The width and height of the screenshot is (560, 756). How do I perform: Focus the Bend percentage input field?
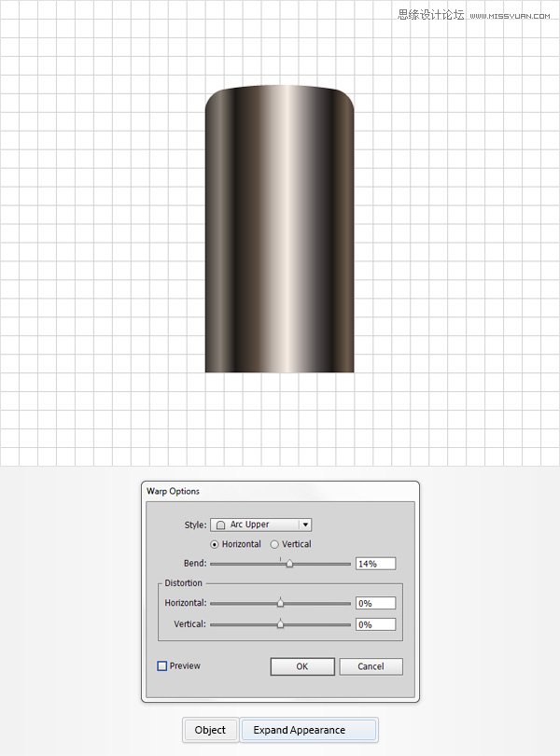click(375, 564)
